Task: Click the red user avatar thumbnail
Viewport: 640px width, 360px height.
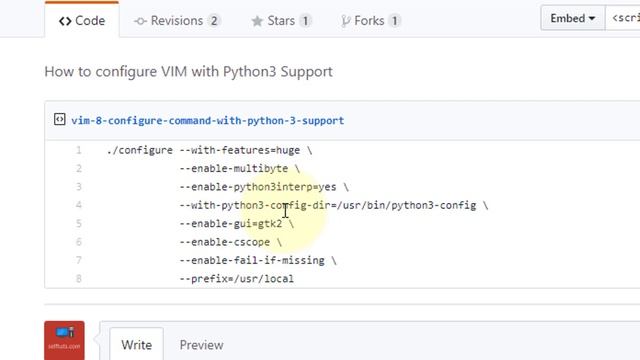Action: [64, 340]
